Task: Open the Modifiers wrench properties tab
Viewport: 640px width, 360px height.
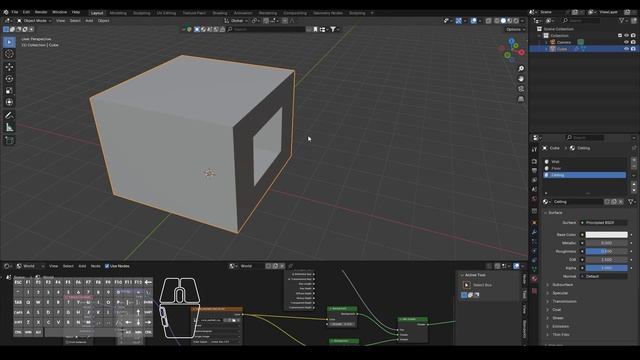Action: (534, 232)
